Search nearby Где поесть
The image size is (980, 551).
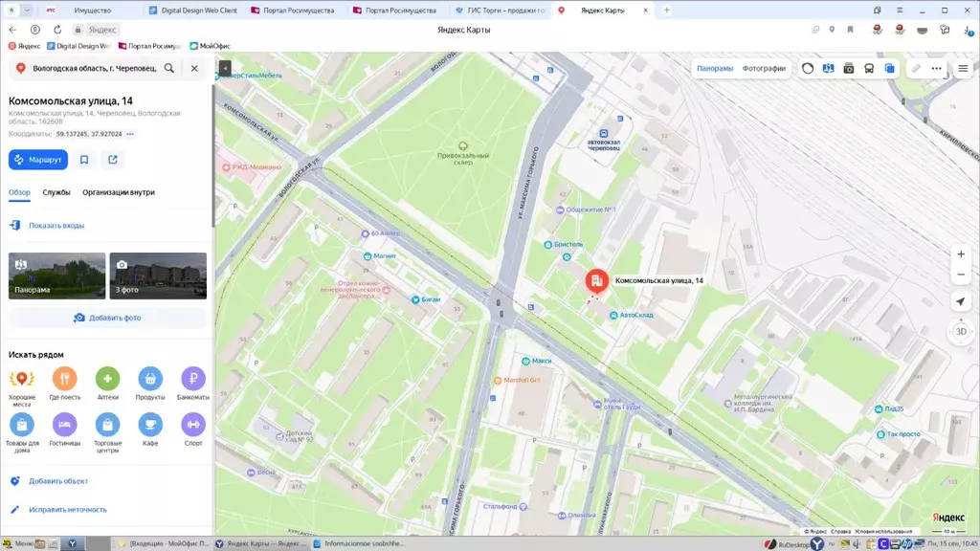(64, 385)
